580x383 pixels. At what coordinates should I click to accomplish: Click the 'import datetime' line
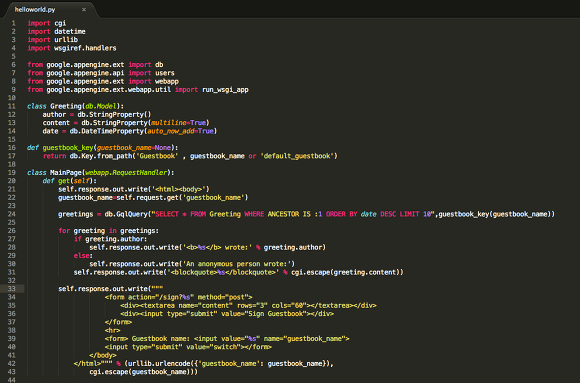click(56, 31)
